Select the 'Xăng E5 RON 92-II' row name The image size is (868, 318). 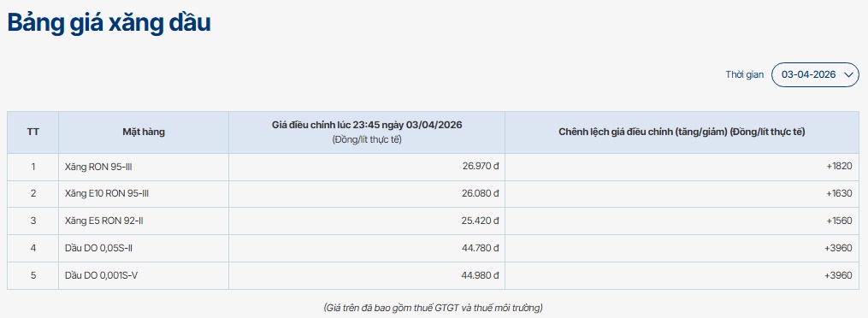[x=104, y=221]
